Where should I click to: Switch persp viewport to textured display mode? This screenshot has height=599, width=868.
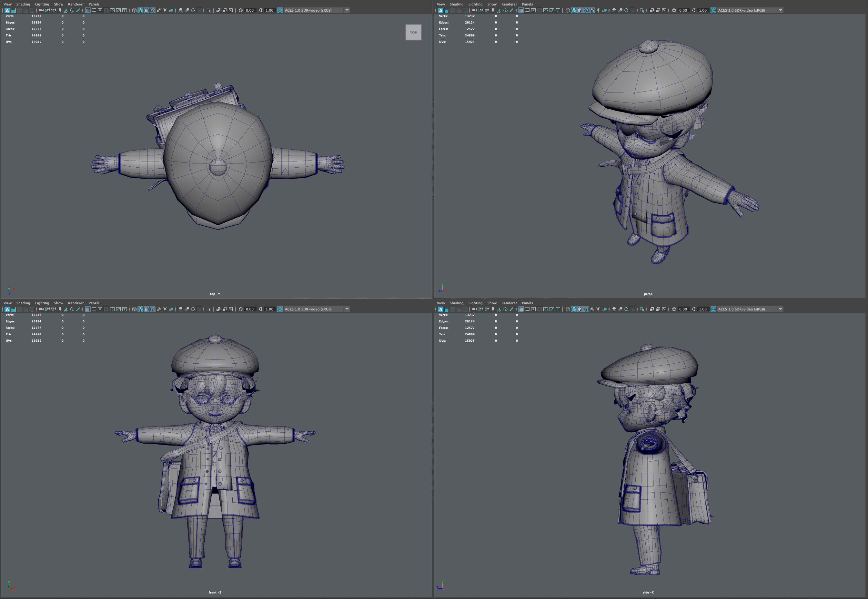pyautogui.click(x=586, y=10)
